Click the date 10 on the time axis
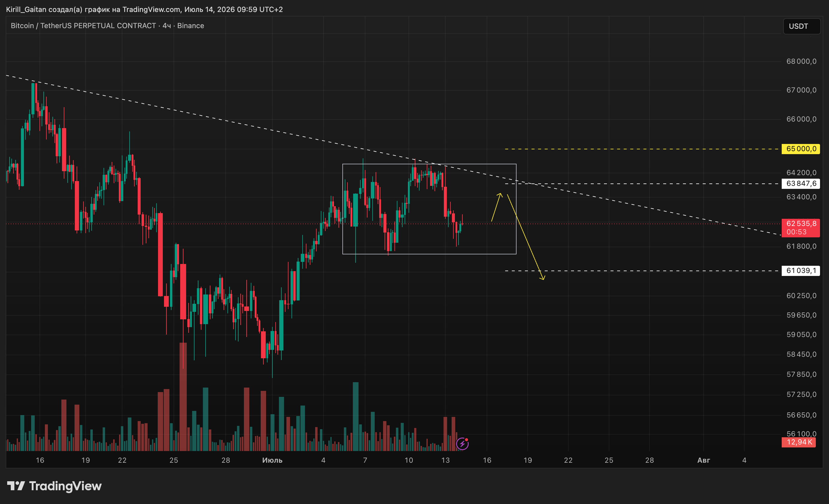Viewport: 829px width, 504px height. 409,460
